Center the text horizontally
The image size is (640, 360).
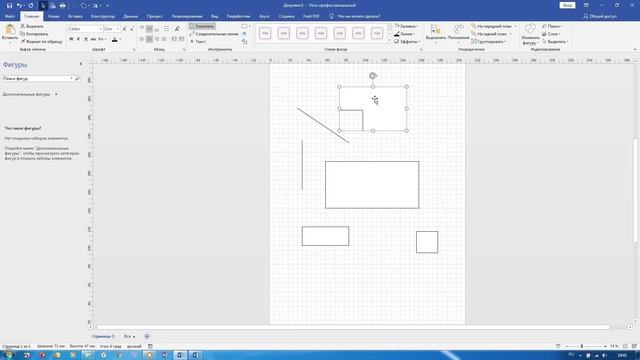coord(149,39)
